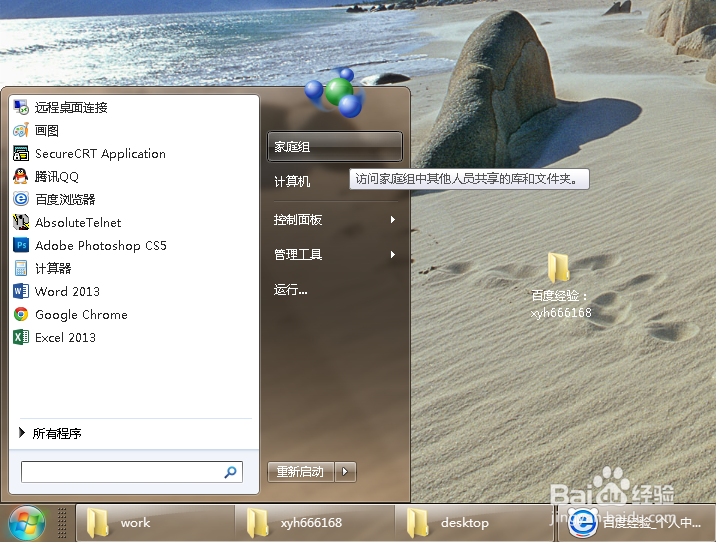Screen dimensions: 716x542
Task: Click the search magnifier icon
Action: (231, 472)
